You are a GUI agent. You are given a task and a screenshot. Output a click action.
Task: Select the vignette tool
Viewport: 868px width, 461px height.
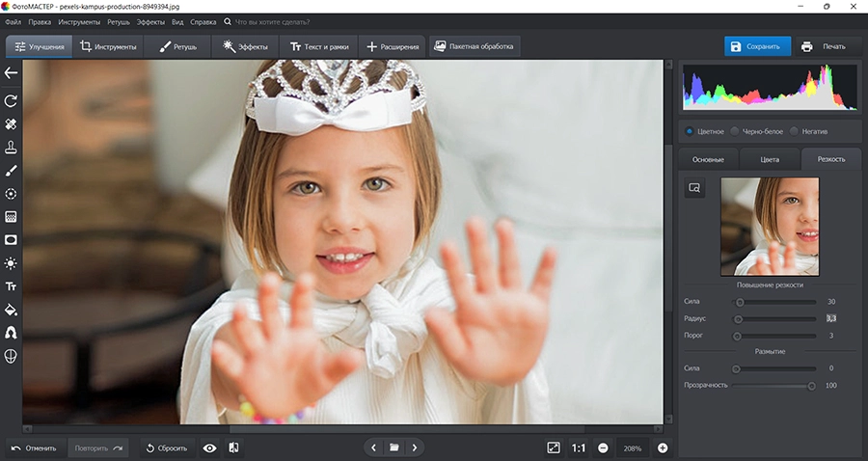click(11, 239)
